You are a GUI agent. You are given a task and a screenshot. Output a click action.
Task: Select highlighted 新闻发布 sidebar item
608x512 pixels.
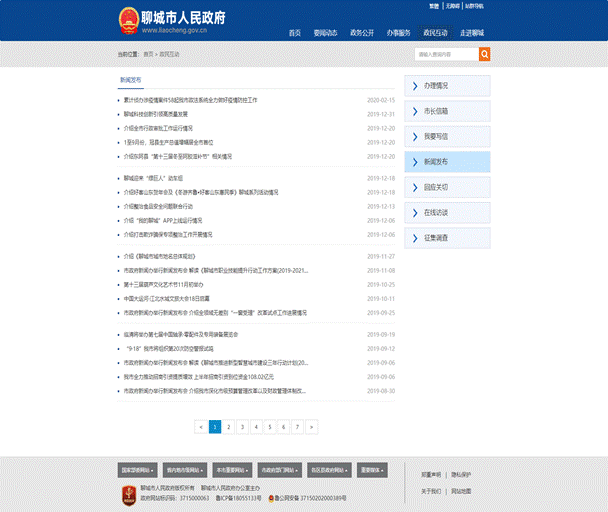point(447,162)
